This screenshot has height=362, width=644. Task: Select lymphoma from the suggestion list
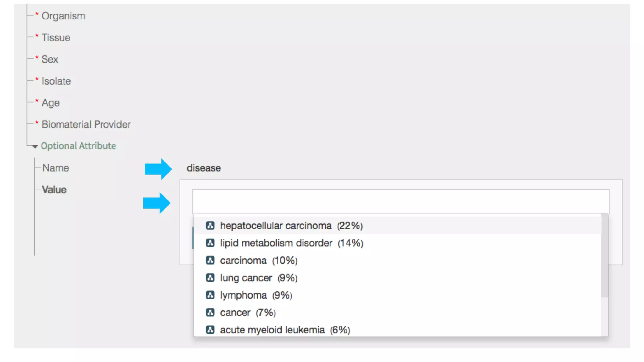click(x=256, y=295)
